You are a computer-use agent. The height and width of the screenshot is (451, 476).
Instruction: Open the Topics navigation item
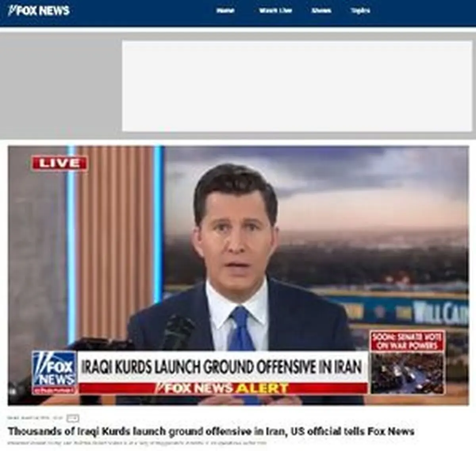[x=360, y=11]
